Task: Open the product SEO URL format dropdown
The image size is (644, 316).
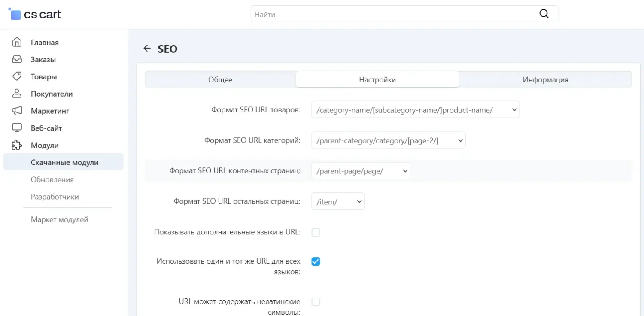Action: tap(415, 109)
